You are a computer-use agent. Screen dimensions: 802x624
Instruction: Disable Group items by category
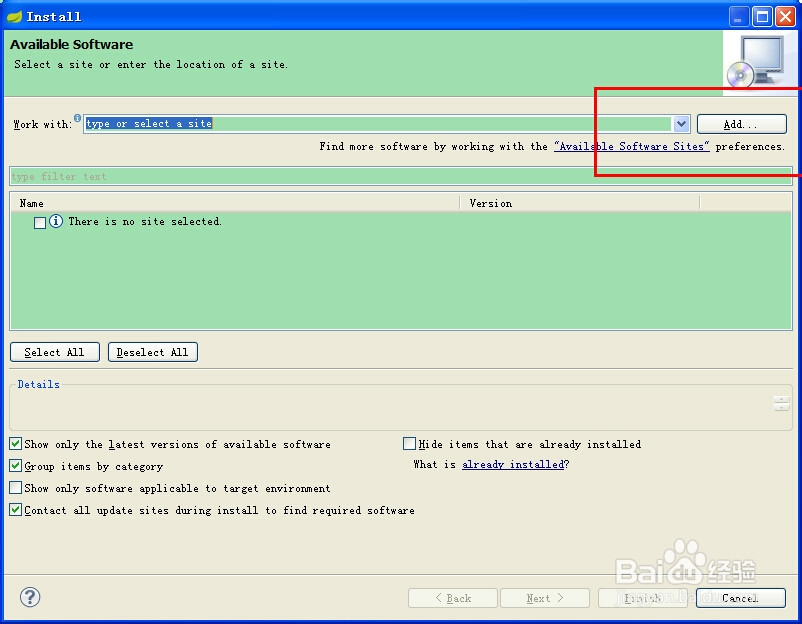tap(15, 466)
